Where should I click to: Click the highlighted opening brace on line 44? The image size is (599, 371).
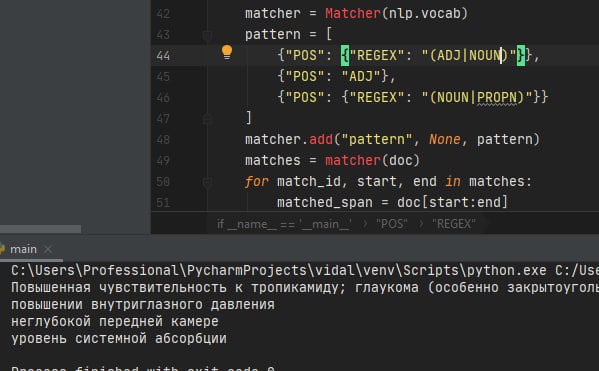pyautogui.click(x=345, y=55)
